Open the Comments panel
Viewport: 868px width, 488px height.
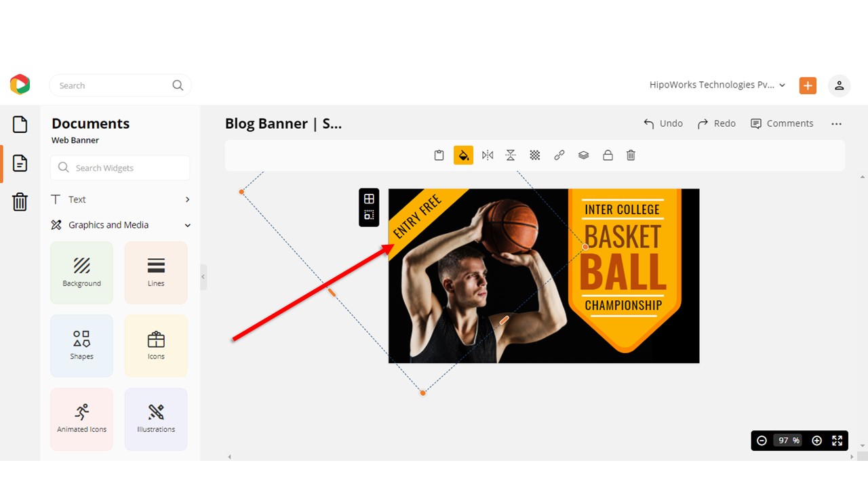(x=782, y=123)
